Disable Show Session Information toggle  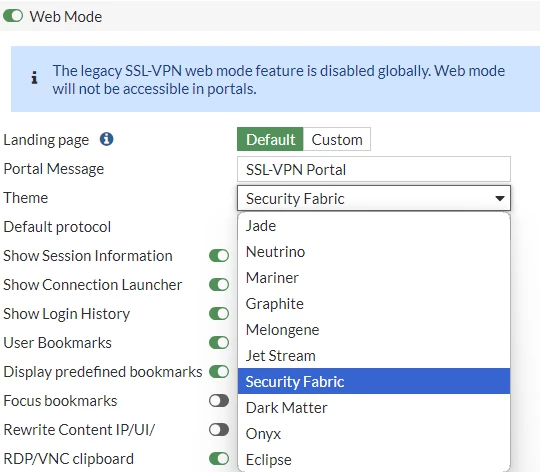click(x=219, y=256)
